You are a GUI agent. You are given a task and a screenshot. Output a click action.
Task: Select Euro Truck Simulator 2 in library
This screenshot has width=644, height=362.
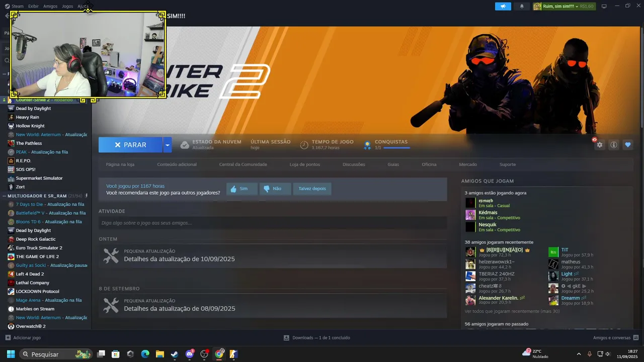click(x=39, y=248)
